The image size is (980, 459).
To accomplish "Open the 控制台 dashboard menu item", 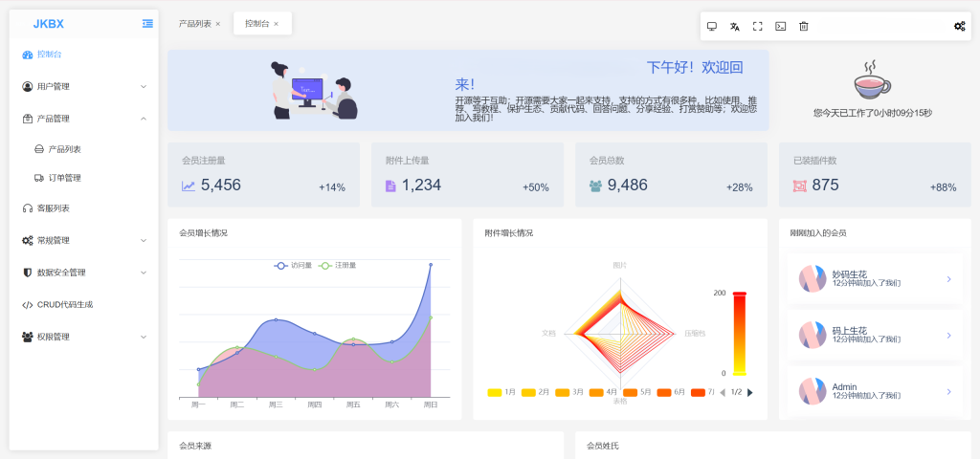I will [x=84, y=55].
